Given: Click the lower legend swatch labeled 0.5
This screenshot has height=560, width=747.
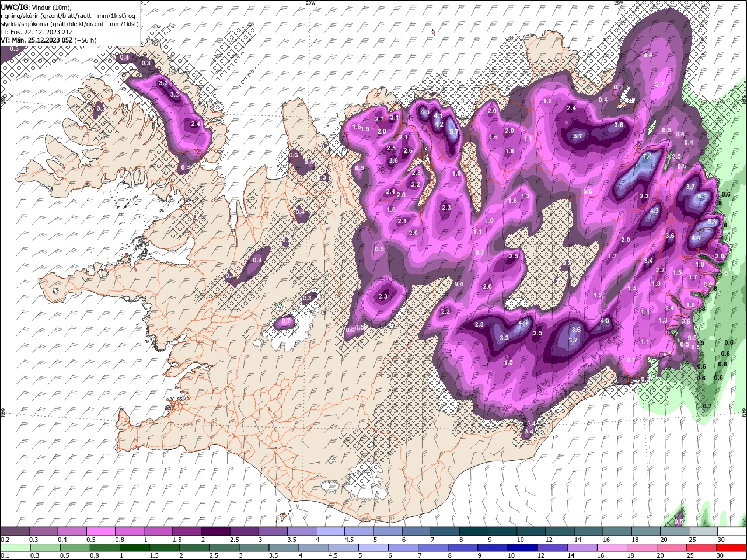Looking at the screenshot, I should tap(74, 548).
